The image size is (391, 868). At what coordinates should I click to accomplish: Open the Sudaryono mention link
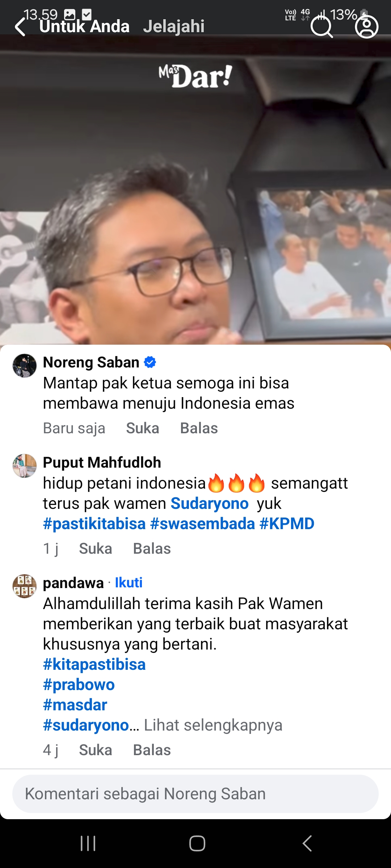coord(210,503)
